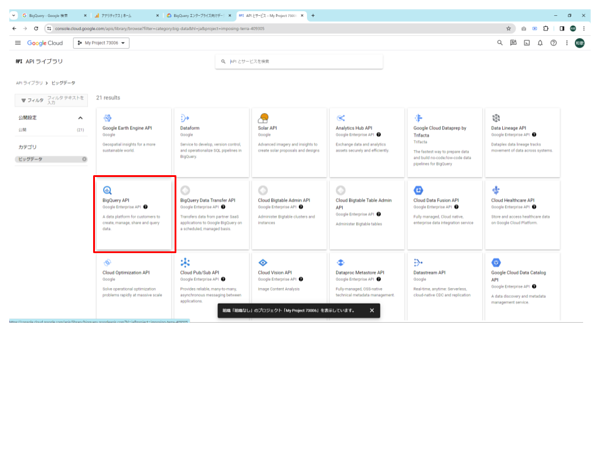This screenshot has width=600, height=450.
Task: Open the Google Cloud navigation hamburger menu
Action: click(x=18, y=43)
